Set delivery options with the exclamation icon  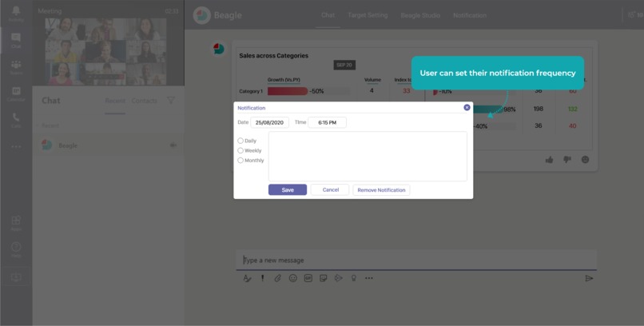pyautogui.click(x=262, y=278)
